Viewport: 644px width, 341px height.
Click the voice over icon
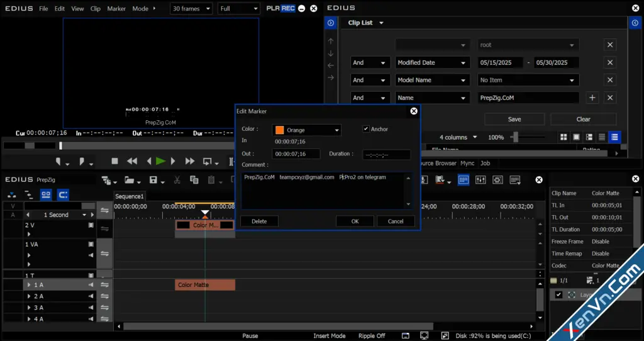click(424, 180)
